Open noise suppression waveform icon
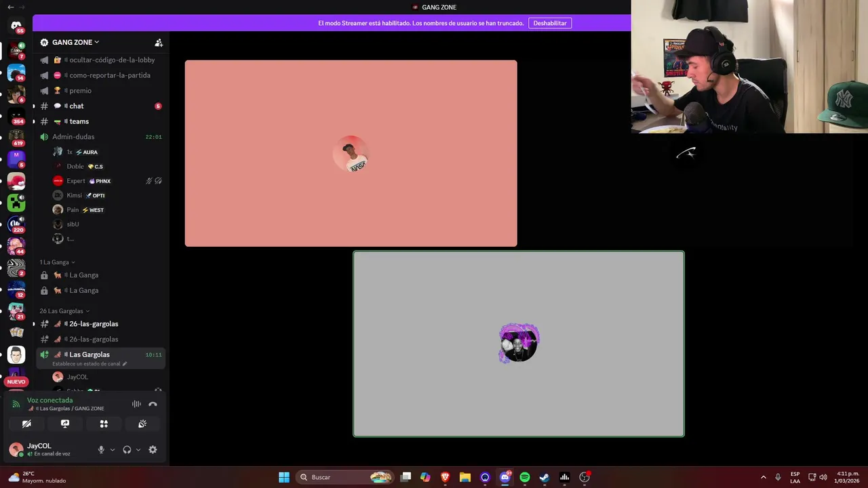 (136, 404)
